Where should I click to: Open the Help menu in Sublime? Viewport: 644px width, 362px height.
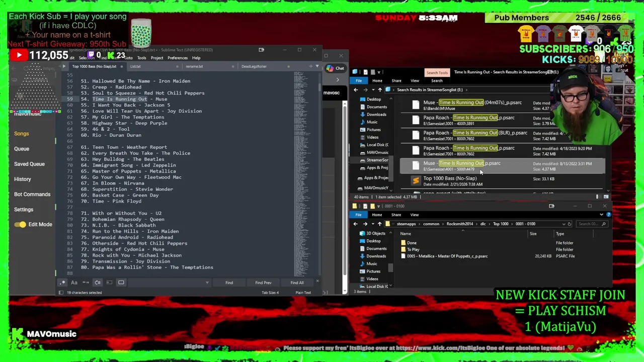coord(196,58)
